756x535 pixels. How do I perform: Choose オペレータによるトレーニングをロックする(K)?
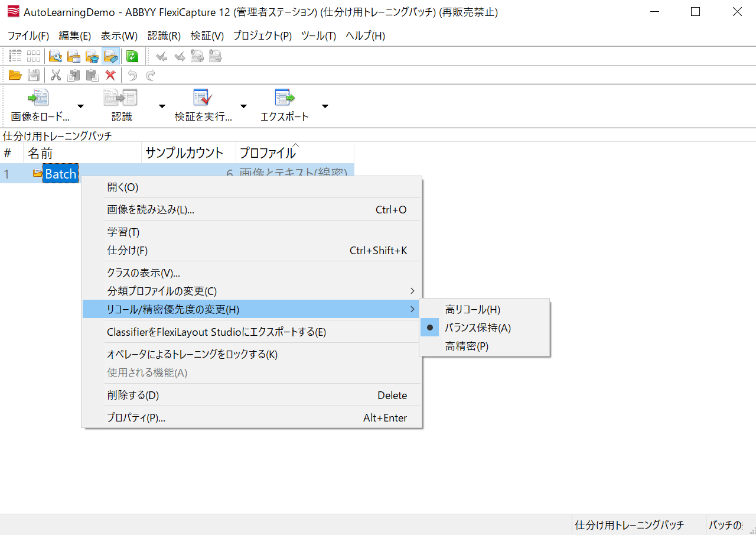tap(252, 354)
